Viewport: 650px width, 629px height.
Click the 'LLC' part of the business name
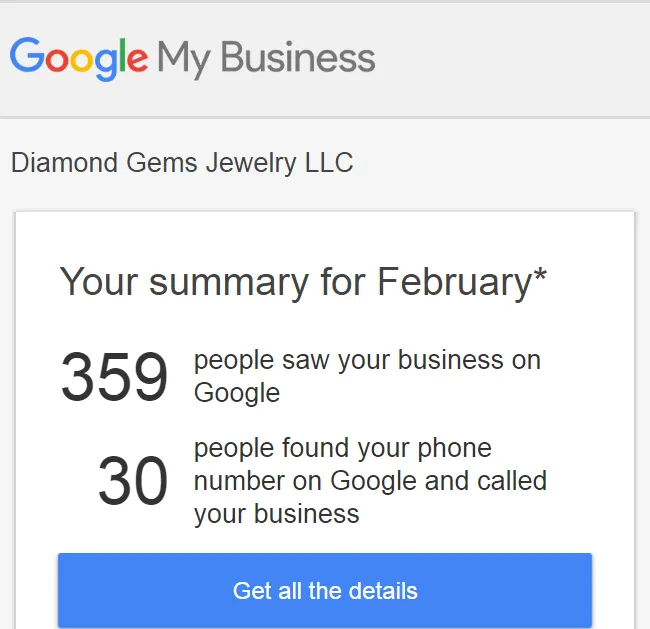click(x=329, y=162)
